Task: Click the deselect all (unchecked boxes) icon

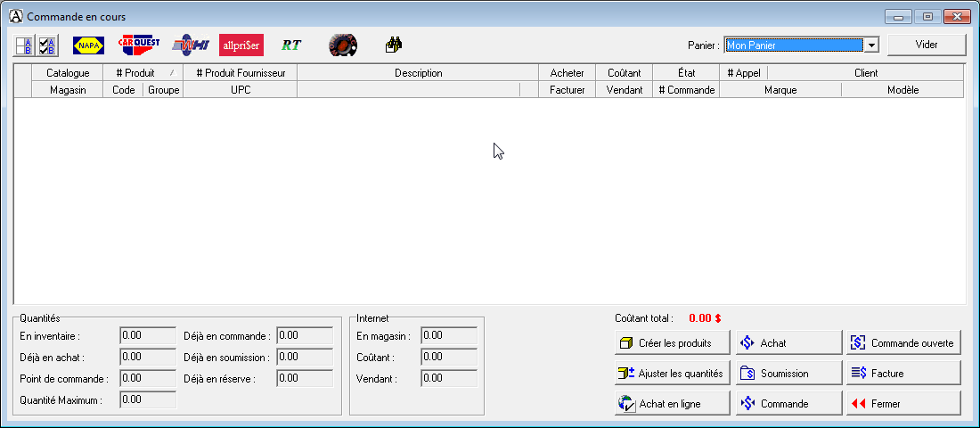Action: pos(24,45)
